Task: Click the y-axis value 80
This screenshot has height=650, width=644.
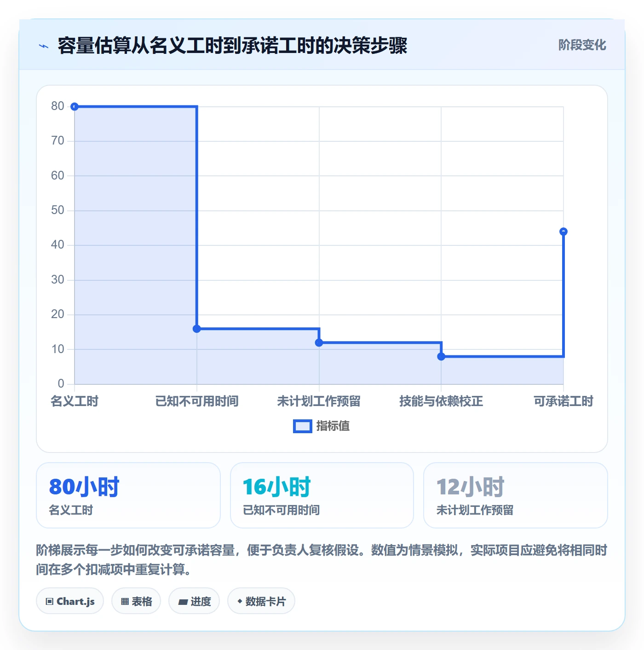Action: click(x=57, y=106)
